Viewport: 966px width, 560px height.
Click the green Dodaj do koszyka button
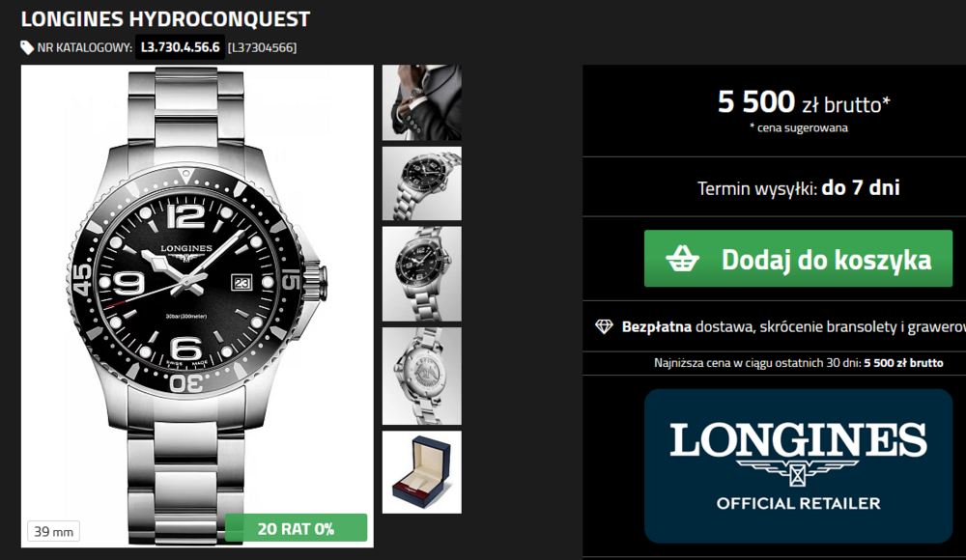point(798,259)
